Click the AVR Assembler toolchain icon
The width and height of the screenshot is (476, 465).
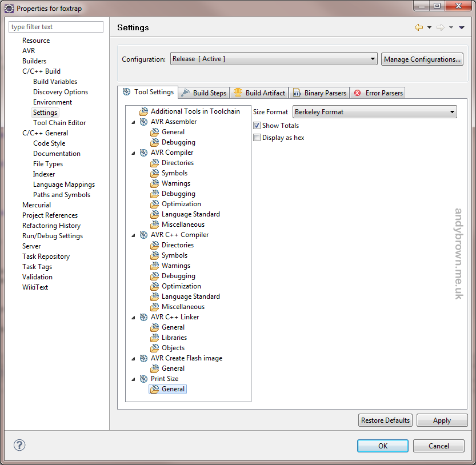pyautogui.click(x=143, y=121)
